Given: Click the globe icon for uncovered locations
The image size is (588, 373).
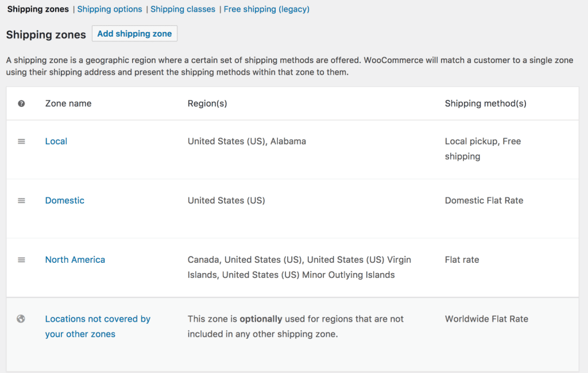Looking at the screenshot, I should pyautogui.click(x=21, y=318).
